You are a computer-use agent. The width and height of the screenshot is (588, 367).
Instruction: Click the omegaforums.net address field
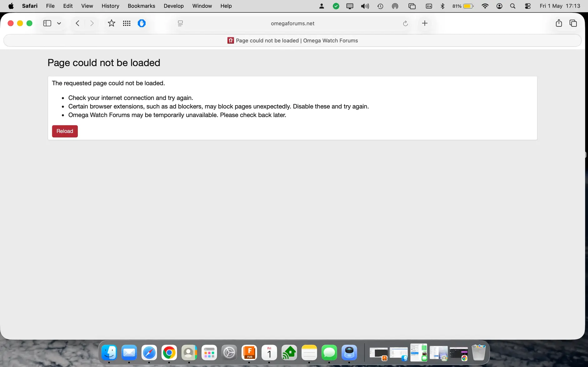tap(292, 23)
